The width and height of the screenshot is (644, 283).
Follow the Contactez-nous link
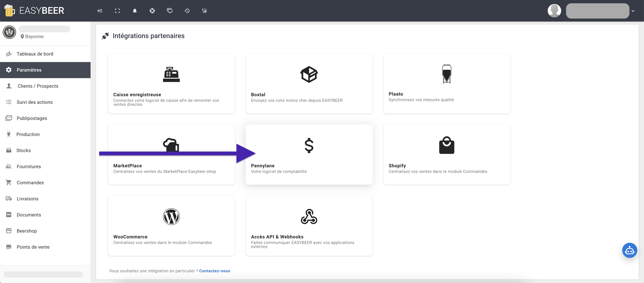pos(214,271)
